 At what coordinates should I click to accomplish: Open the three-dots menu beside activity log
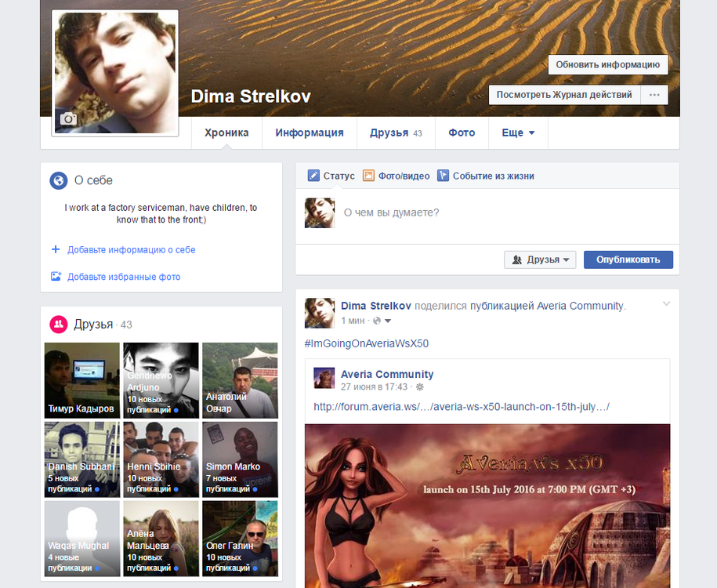point(654,95)
